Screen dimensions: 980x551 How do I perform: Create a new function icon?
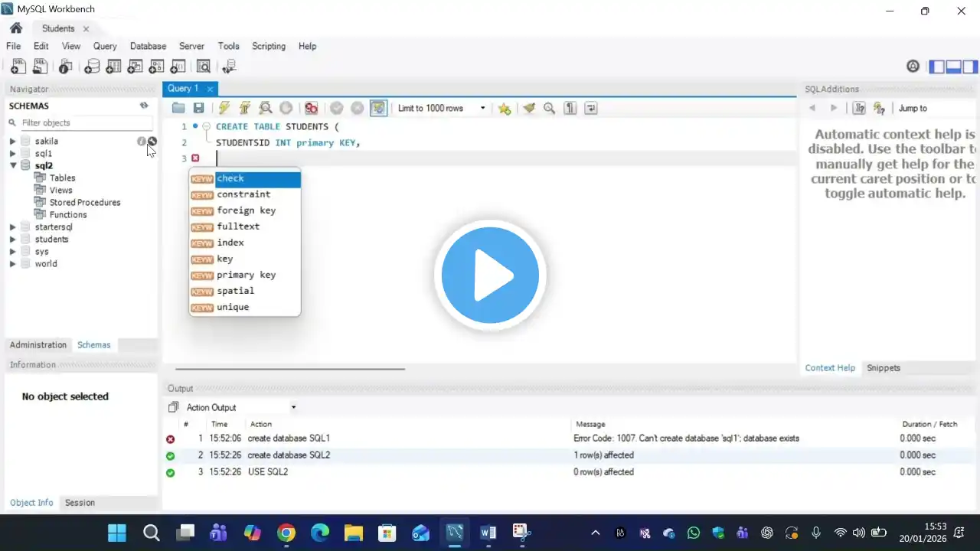point(178,67)
